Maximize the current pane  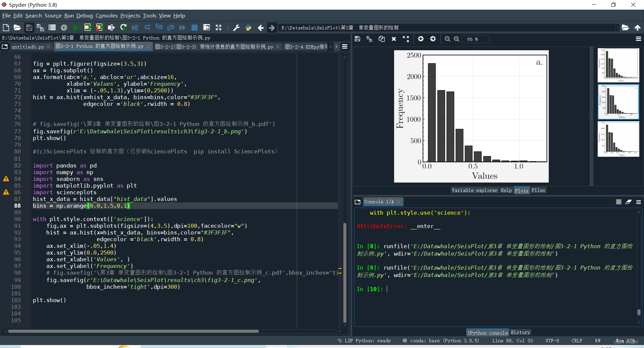[206, 27]
